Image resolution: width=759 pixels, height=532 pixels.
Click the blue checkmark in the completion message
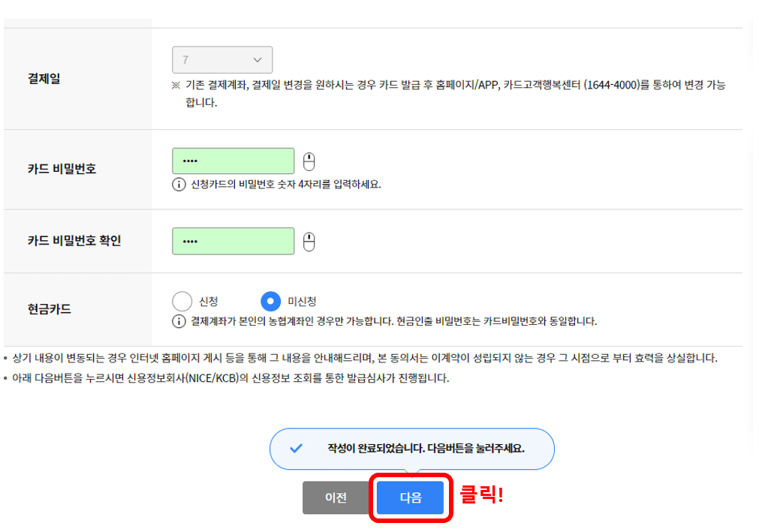(297, 448)
